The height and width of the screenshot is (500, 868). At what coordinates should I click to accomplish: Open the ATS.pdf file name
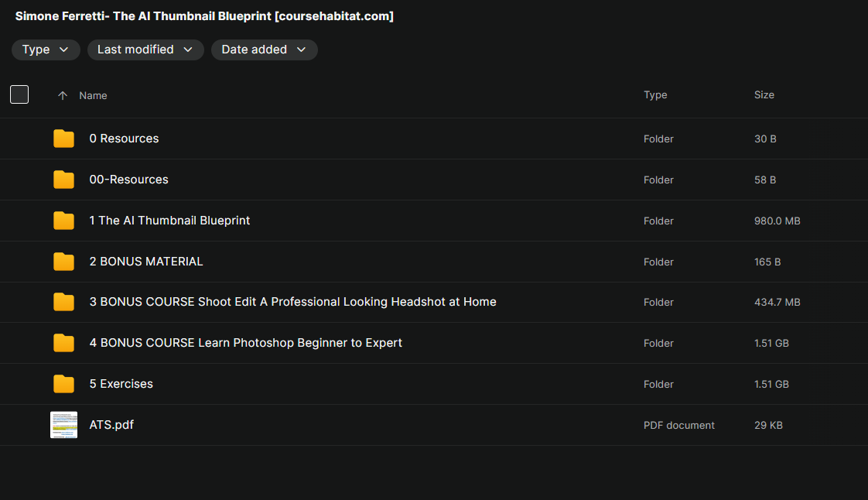pyautogui.click(x=111, y=425)
